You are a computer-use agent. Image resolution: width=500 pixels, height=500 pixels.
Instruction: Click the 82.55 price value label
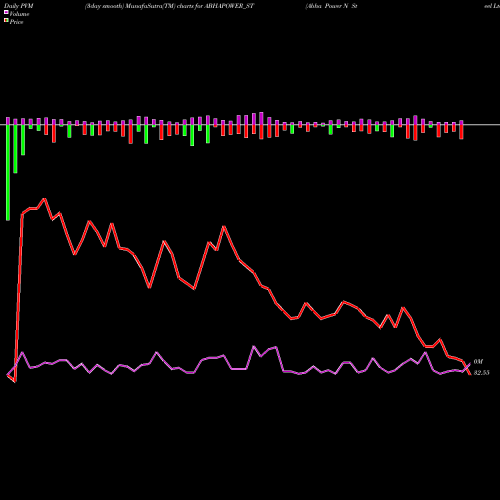481,373
